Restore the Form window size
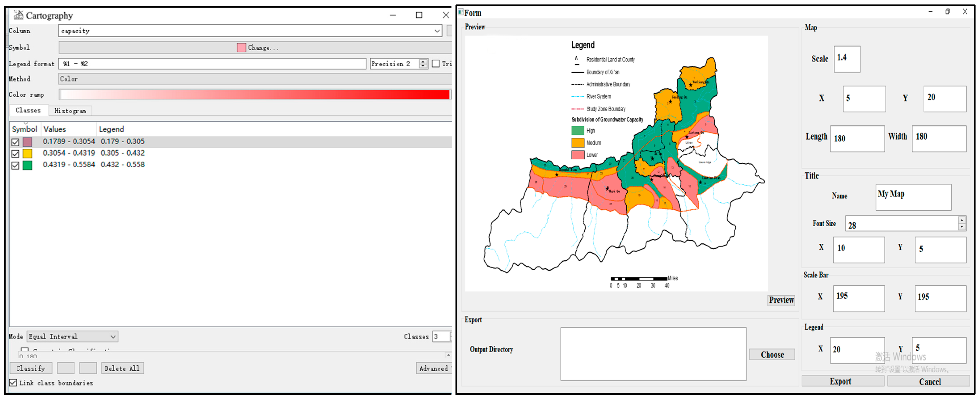The width and height of the screenshot is (980, 400). (x=948, y=12)
